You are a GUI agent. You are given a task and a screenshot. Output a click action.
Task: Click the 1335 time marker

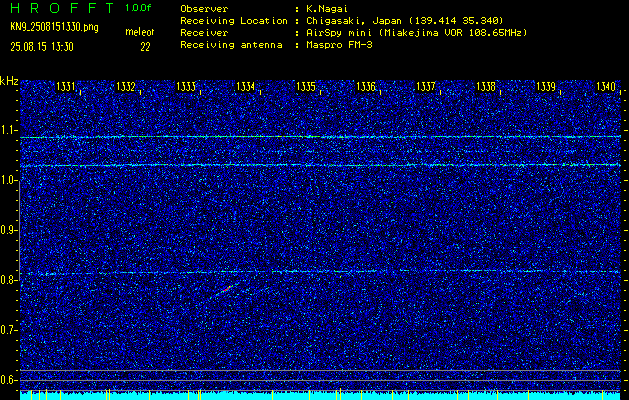[306, 87]
